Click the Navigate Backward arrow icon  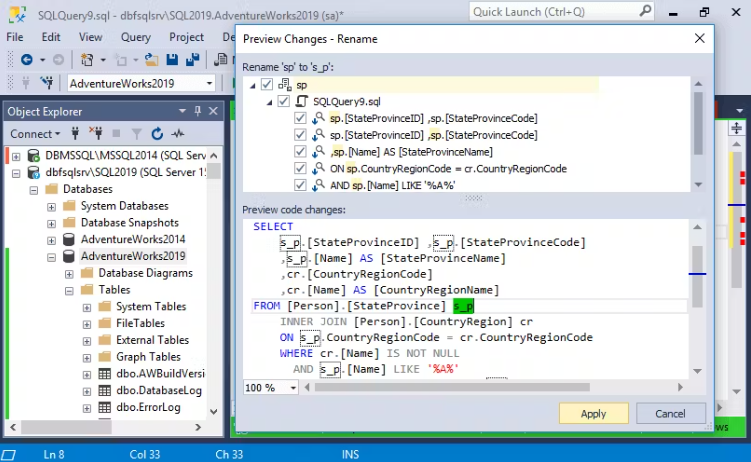point(27,59)
